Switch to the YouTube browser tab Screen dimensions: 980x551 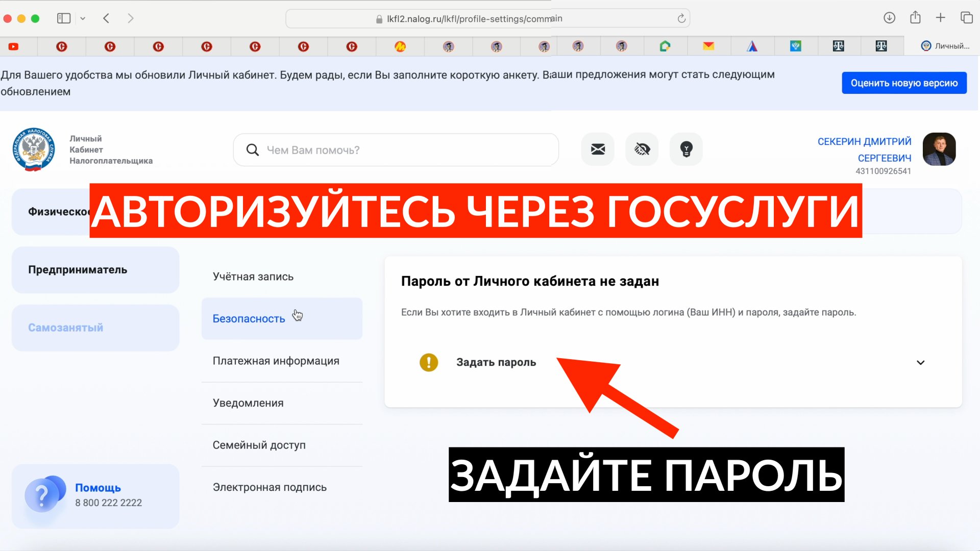14,46
